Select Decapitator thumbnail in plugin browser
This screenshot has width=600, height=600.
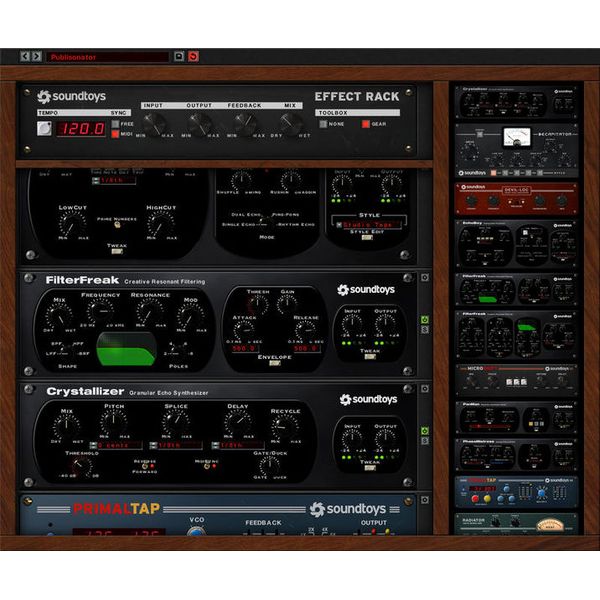point(517,151)
